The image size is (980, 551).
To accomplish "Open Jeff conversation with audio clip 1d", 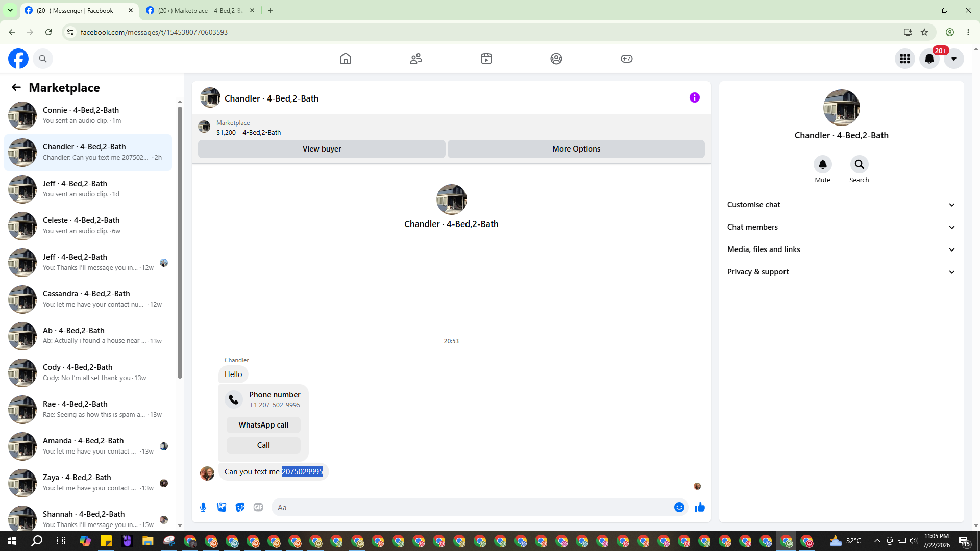I will tap(88, 189).
